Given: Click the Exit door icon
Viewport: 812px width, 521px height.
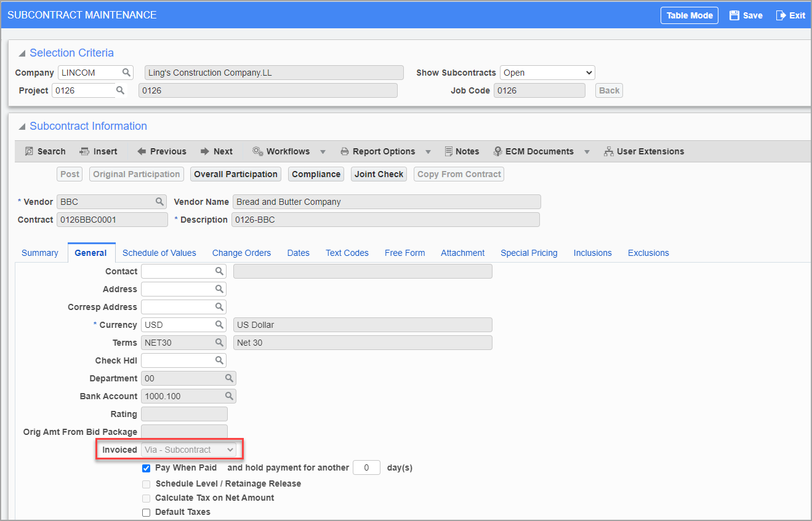Looking at the screenshot, I should point(781,15).
